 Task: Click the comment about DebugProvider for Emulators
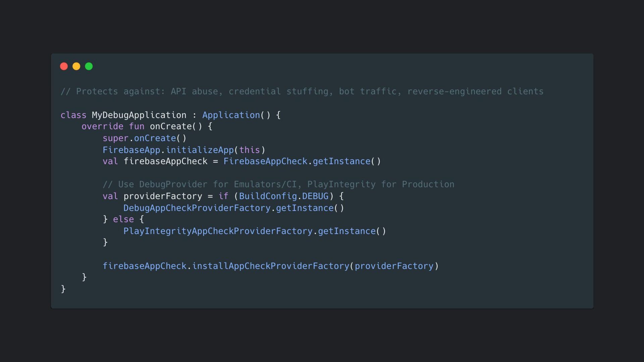pos(278,184)
